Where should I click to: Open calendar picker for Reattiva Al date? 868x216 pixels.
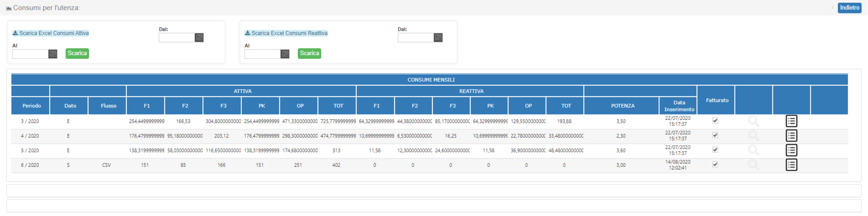click(285, 53)
